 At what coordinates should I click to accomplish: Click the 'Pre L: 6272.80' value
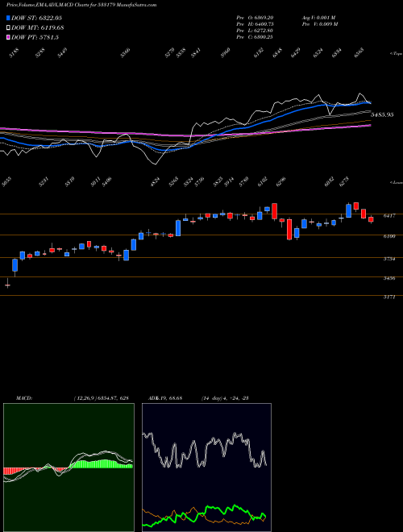pos(255,31)
